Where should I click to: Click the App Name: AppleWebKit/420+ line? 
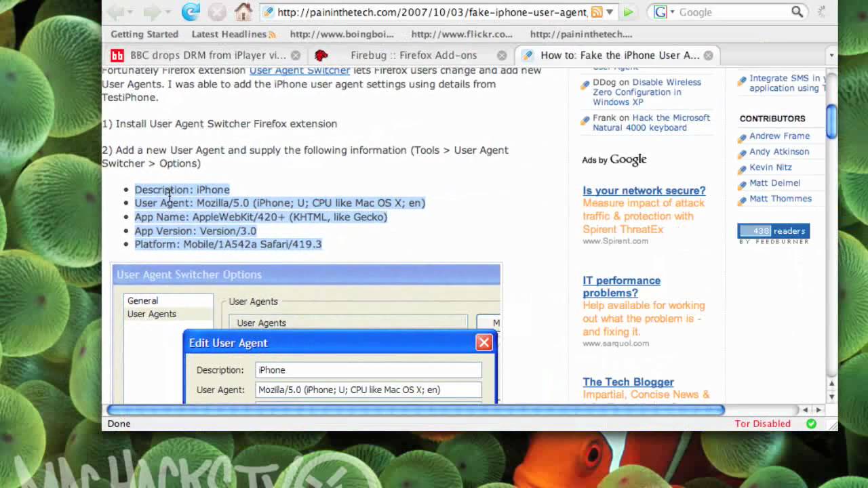(261, 217)
